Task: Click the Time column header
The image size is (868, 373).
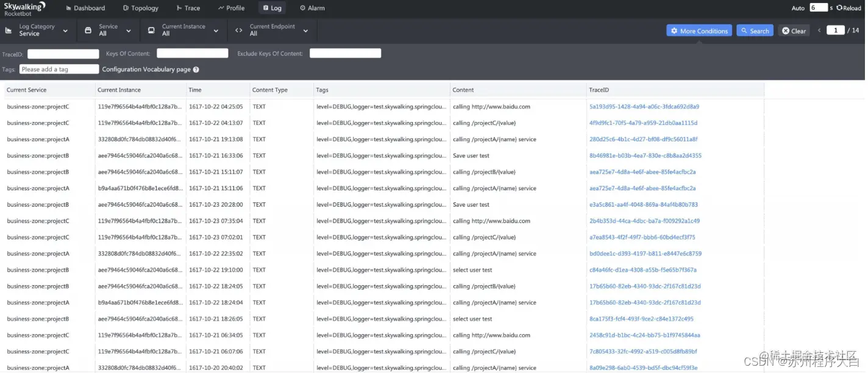Action: [x=195, y=90]
